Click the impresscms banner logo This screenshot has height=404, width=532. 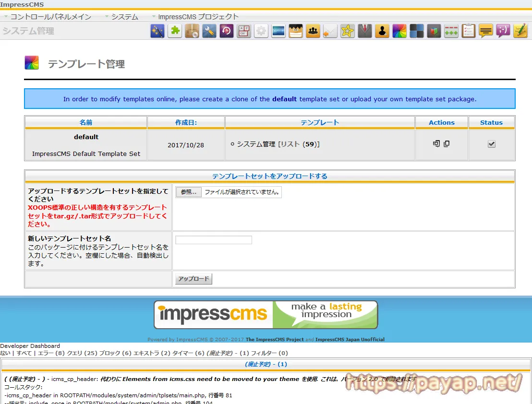pyautogui.click(x=266, y=315)
